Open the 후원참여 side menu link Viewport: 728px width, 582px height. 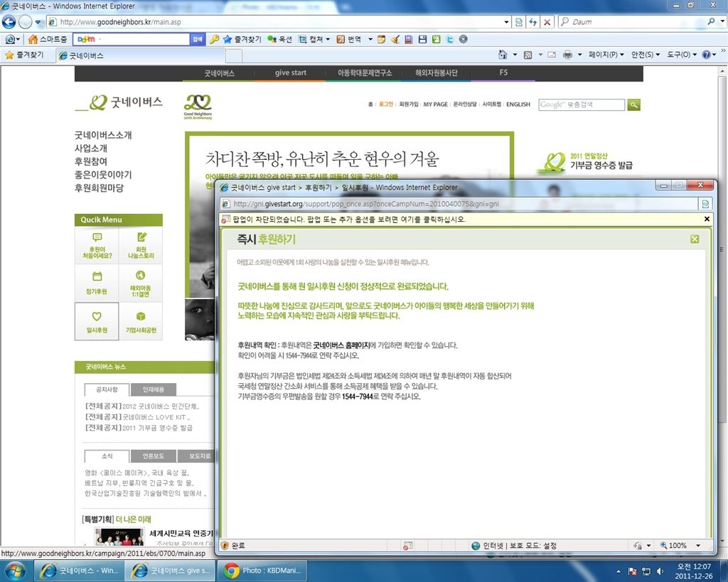(91, 161)
